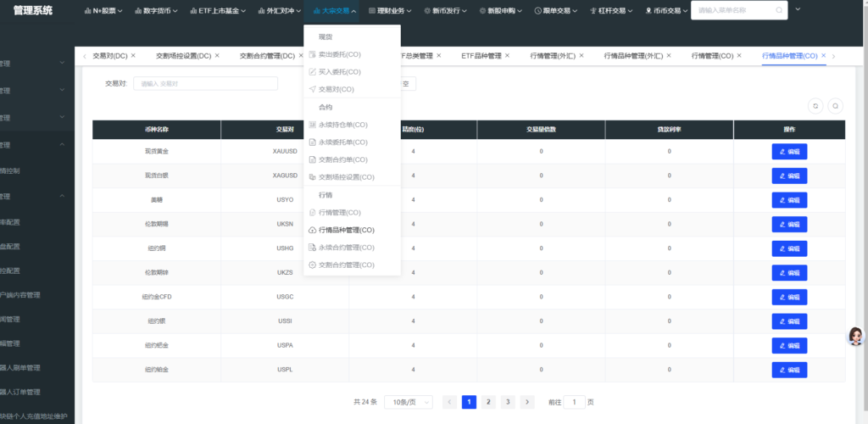This screenshot has width=868, height=424.
Task: Click magnifier icon in top menu search
Action: tap(779, 10)
